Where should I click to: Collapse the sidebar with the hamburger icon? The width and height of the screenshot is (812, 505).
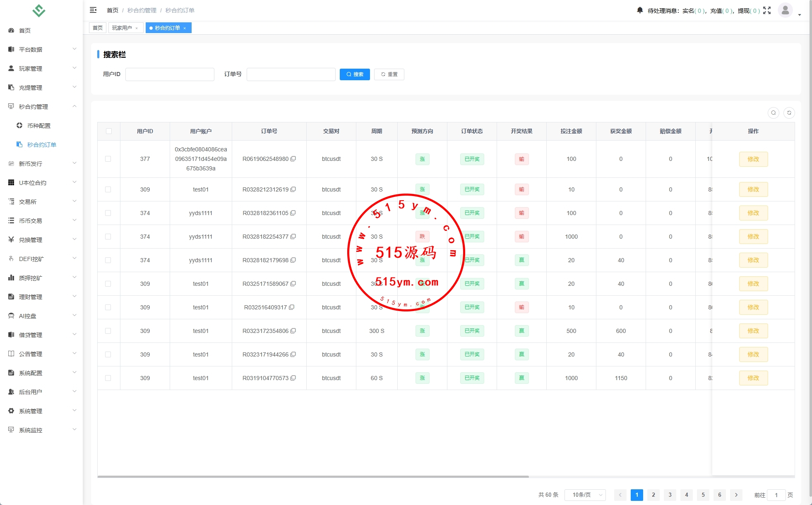click(93, 10)
